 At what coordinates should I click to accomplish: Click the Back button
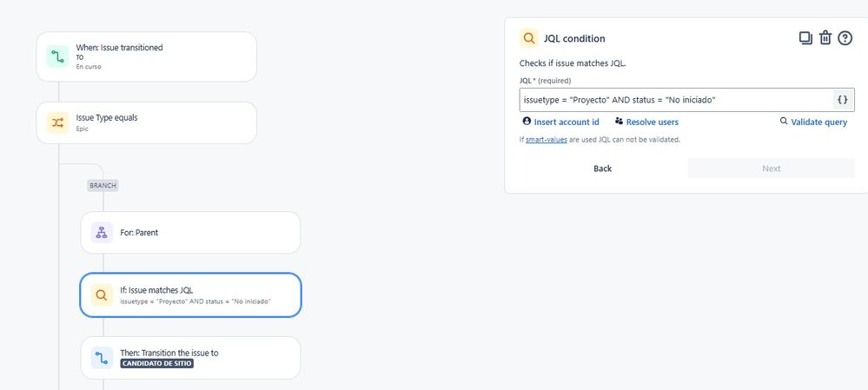click(602, 169)
